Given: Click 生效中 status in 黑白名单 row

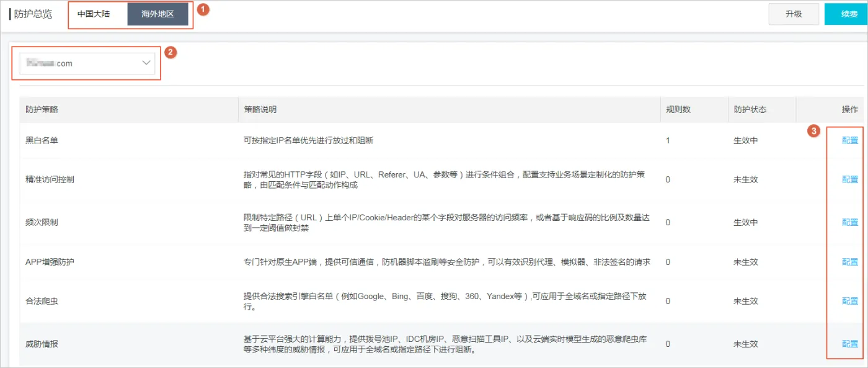Looking at the screenshot, I should tap(746, 141).
